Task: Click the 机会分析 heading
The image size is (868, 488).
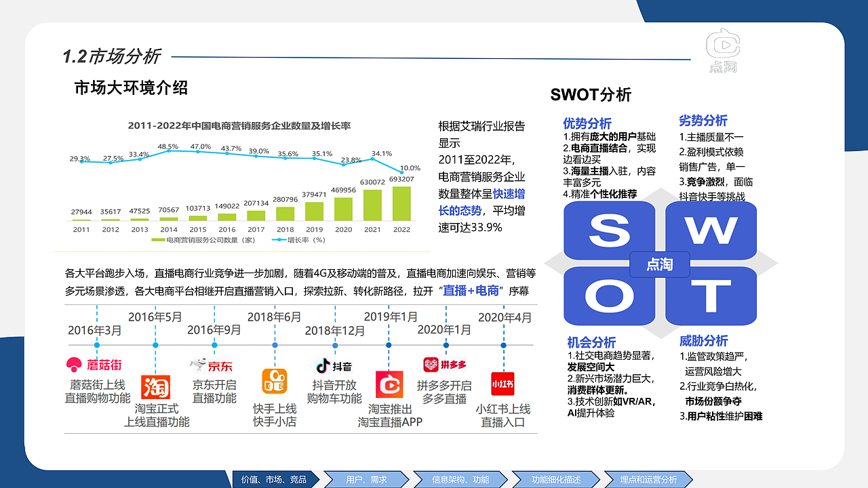Action: 591,342
